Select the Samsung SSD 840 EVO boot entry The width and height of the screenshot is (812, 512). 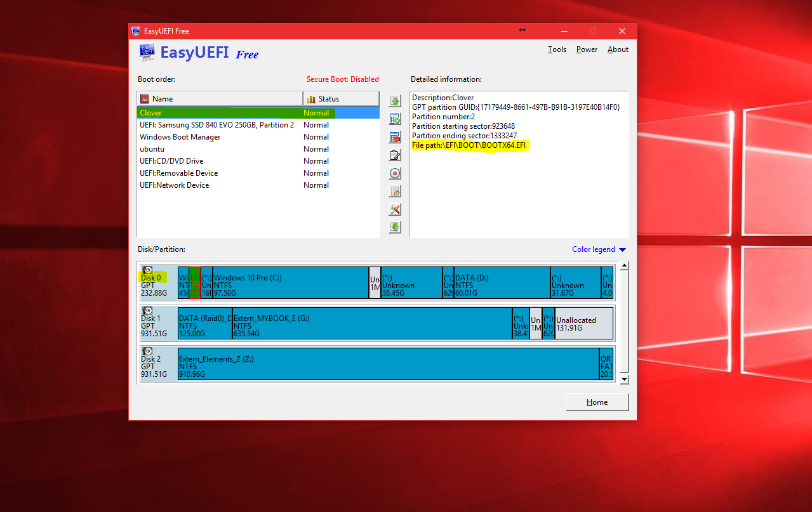[x=258, y=125]
